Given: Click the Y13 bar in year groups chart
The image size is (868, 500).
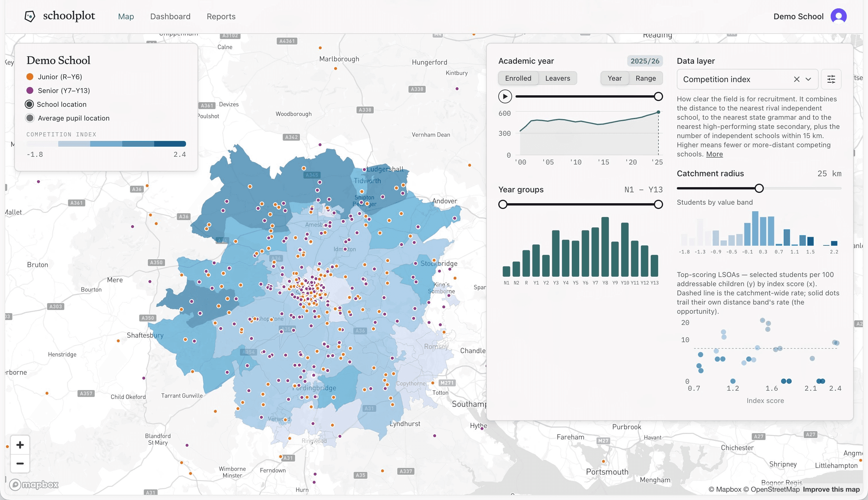Looking at the screenshot, I should (x=654, y=265).
